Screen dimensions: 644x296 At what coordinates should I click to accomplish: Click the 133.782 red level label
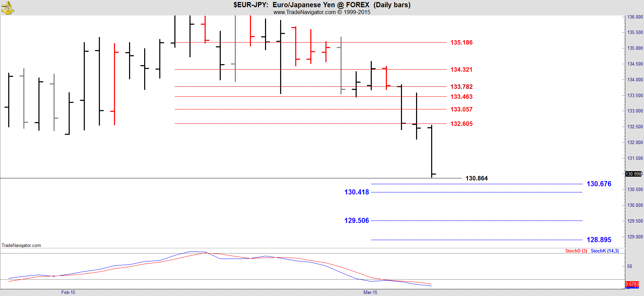point(461,87)
